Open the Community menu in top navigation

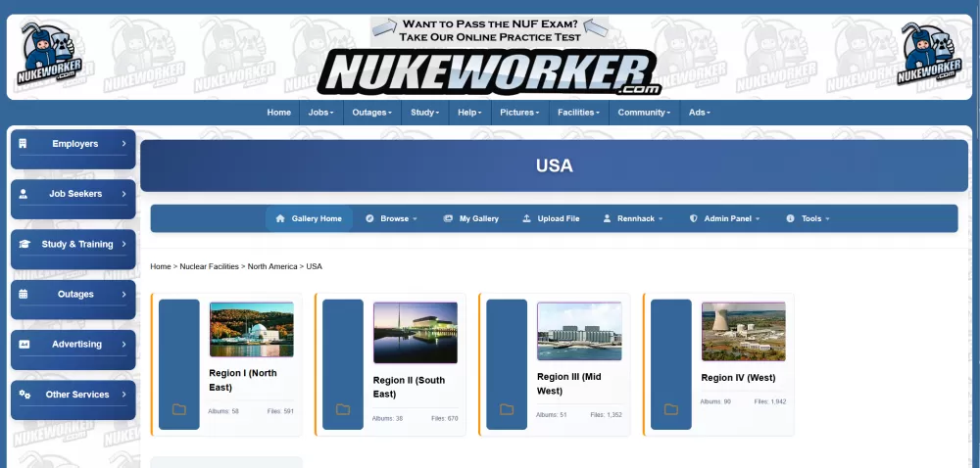point(645,113)
